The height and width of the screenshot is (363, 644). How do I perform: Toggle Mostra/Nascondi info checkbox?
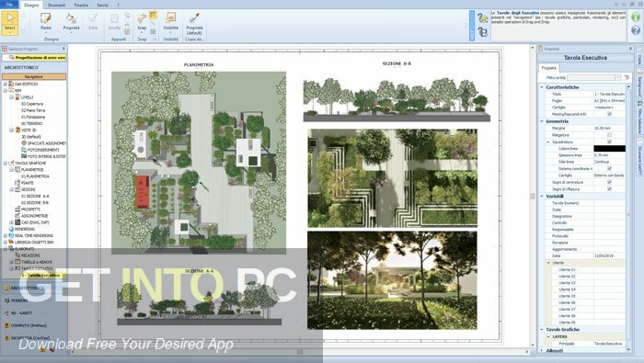coord(609,114)
